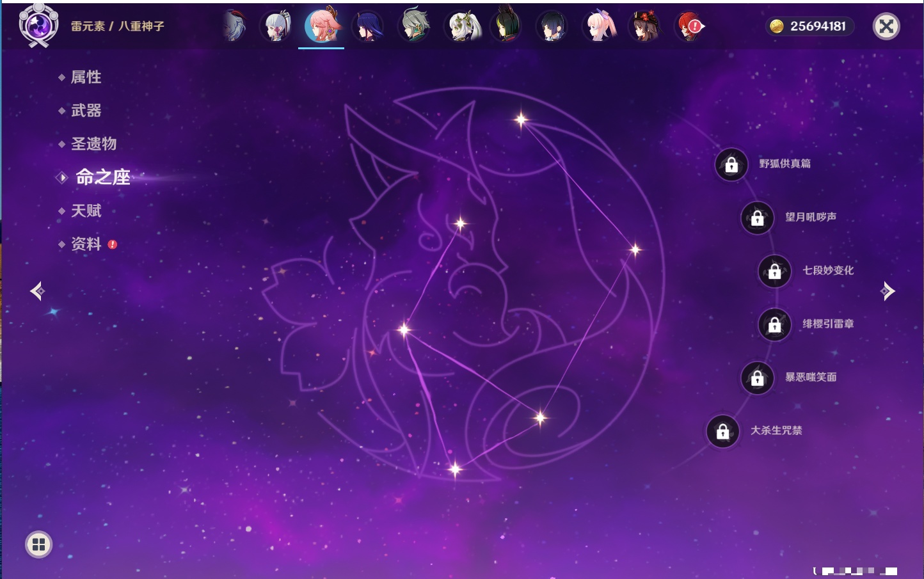Go to previous character with left arrow

(x=37, y=291)
